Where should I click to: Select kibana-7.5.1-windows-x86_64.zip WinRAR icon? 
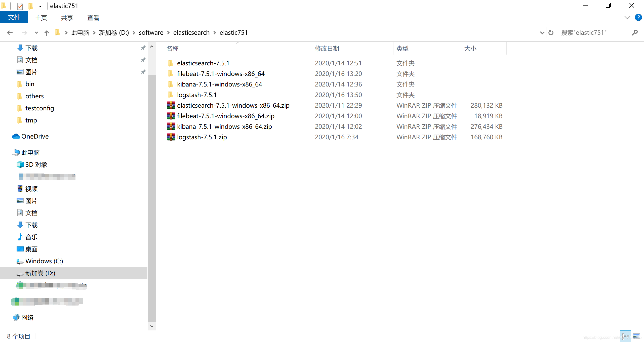[171, 126]
